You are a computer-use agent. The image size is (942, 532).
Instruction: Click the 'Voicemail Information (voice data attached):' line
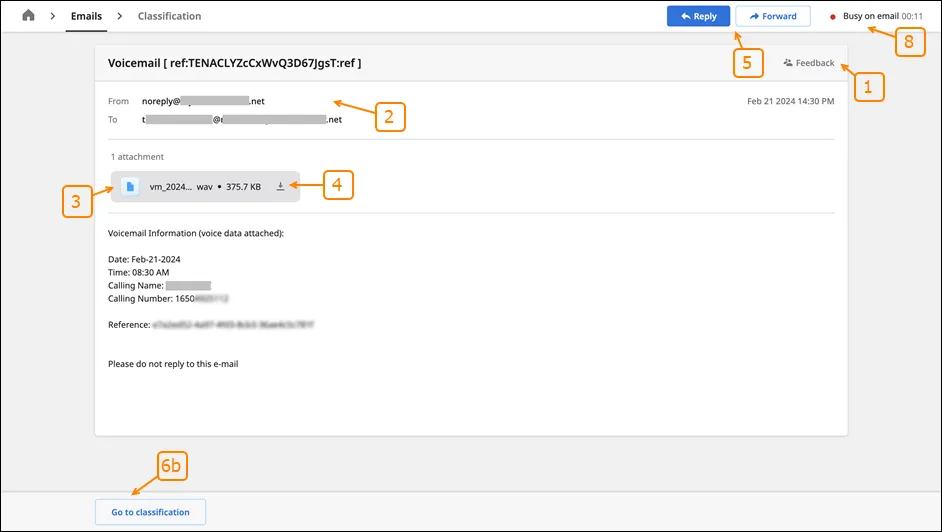tap(196, 233)
